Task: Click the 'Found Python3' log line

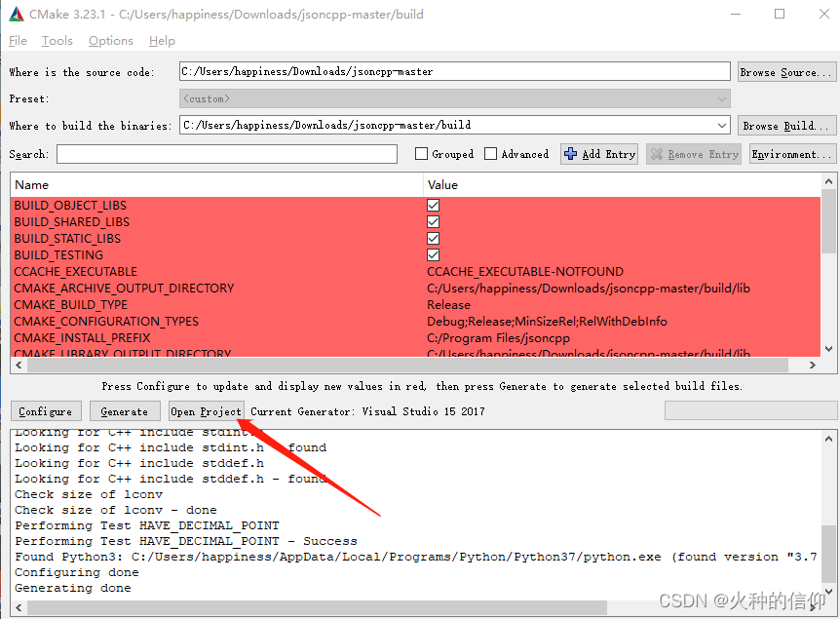Action: (x=416, y=557)
